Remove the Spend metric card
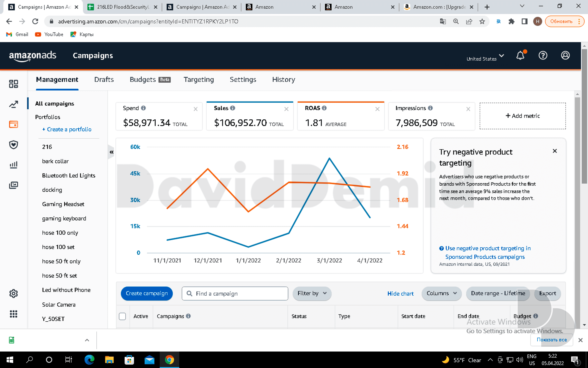The height and width of the screenshot is (368, 588). click(x=196, y=109)
